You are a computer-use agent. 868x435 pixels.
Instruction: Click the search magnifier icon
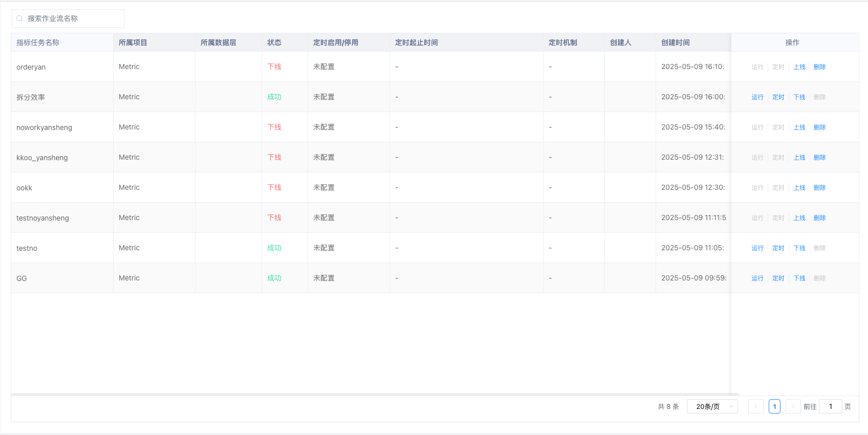point(19,18)
